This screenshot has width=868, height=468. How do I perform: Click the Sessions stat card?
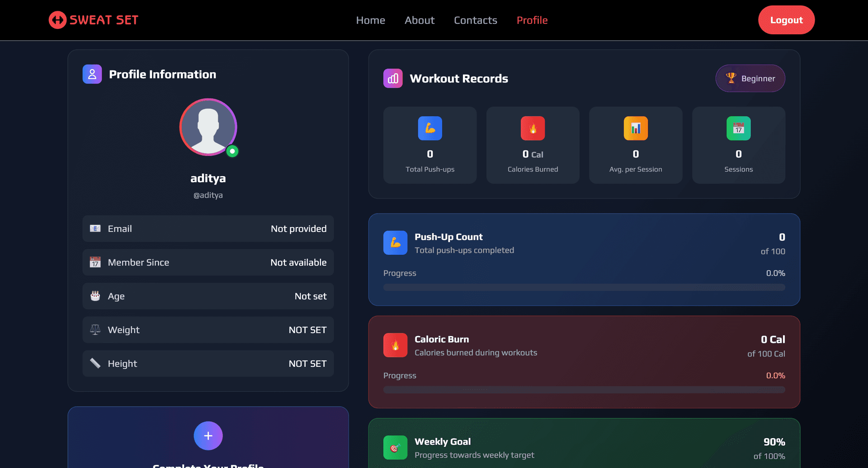point(739,145)
